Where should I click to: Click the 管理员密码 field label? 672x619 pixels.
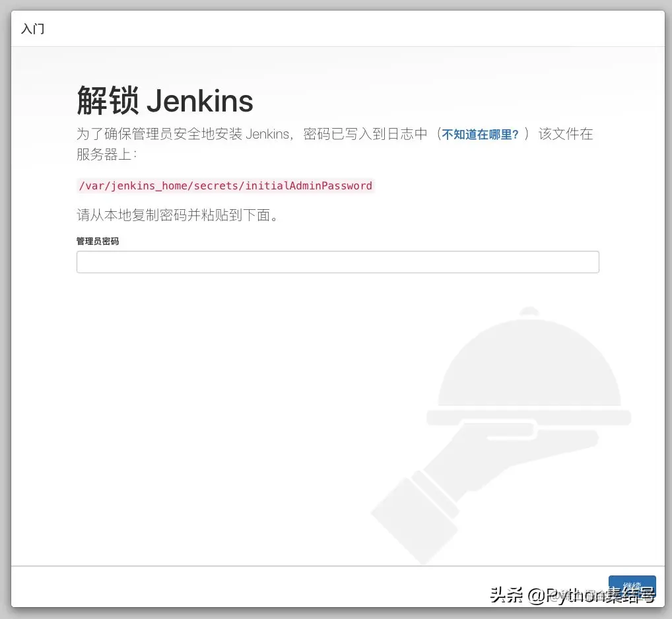(97, 241)
